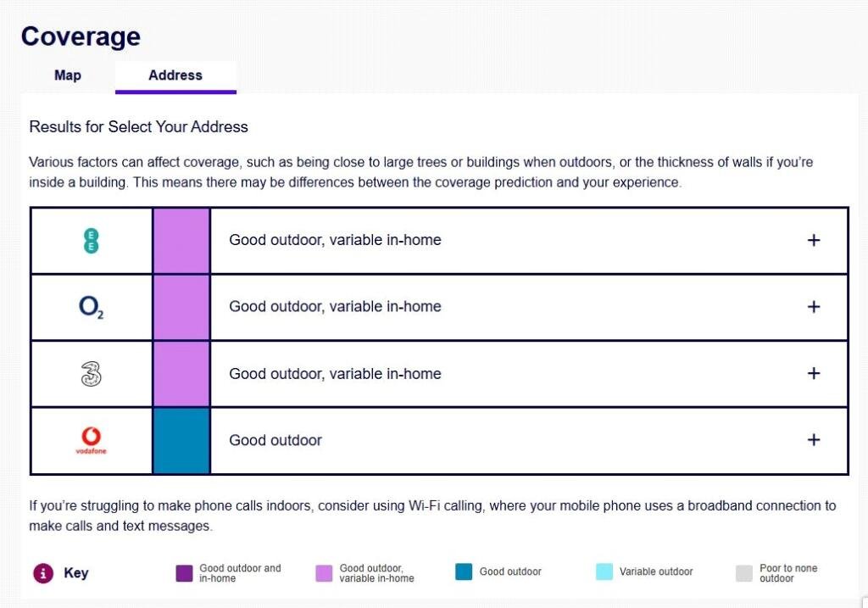Switch to the Map tab
The image size is (868, 608).
pos(68,75)
